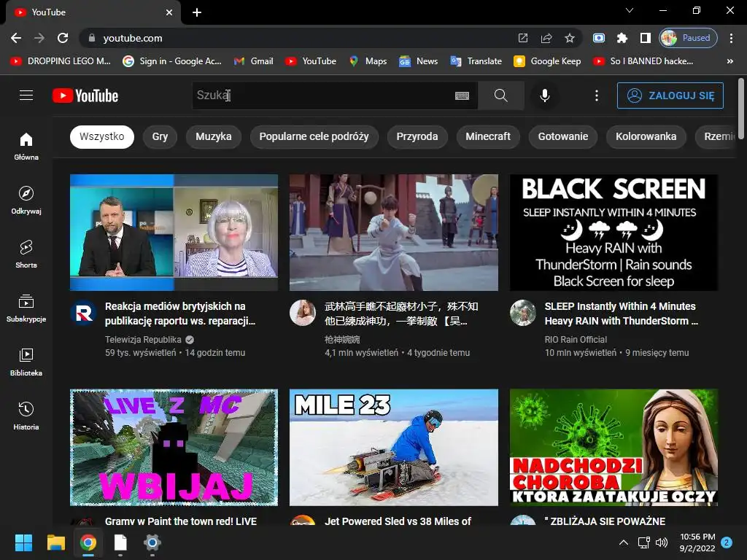
Task: Open the Reakcja mediów brytyjskich video title
Action: tap(180, 314)
